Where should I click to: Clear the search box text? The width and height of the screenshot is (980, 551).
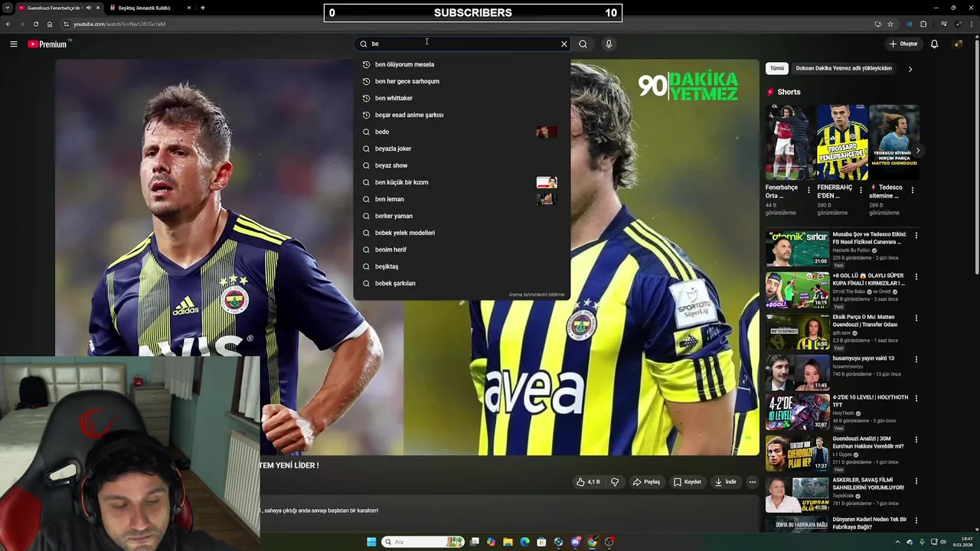point(564,44)
